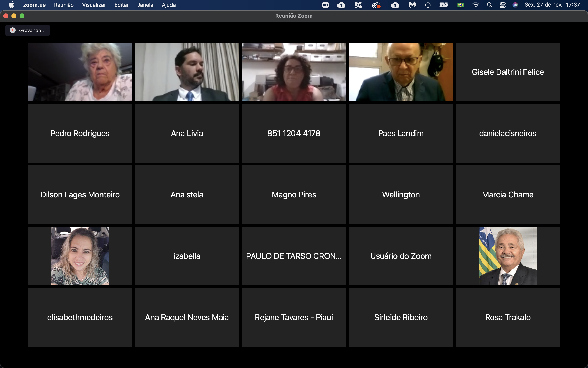Image resolution: width=588 pixels, height=368 pixels.
Task: Enter full screen with the green window button
Action: tap(22, 16)
